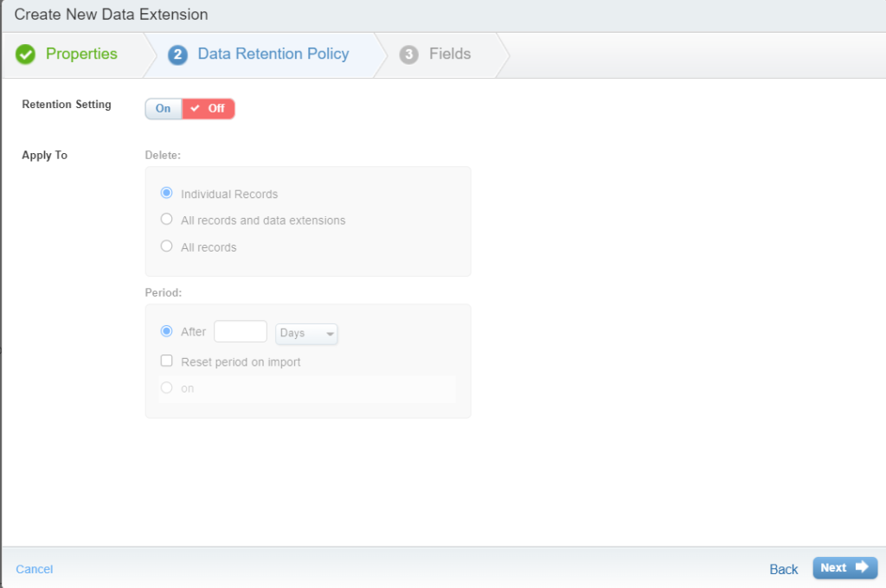Click the green checkmark on Properties step

(x=25, y=54)
